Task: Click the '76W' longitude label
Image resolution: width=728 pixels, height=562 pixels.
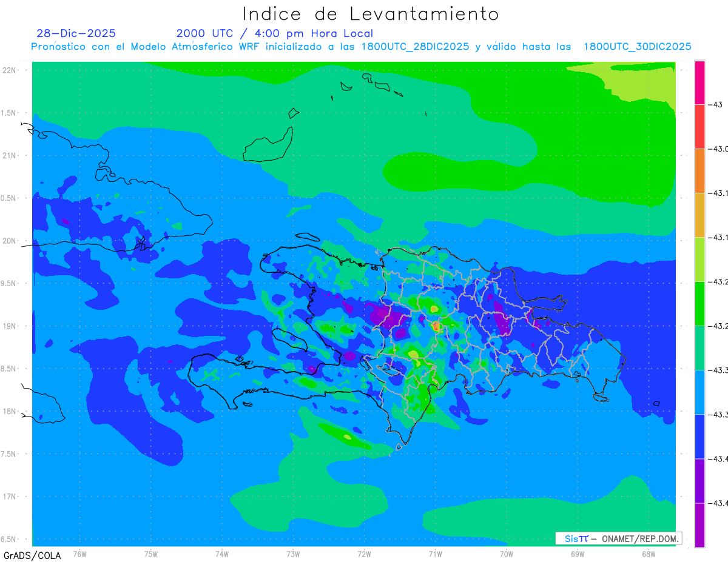Action: (x=79, y=554)
